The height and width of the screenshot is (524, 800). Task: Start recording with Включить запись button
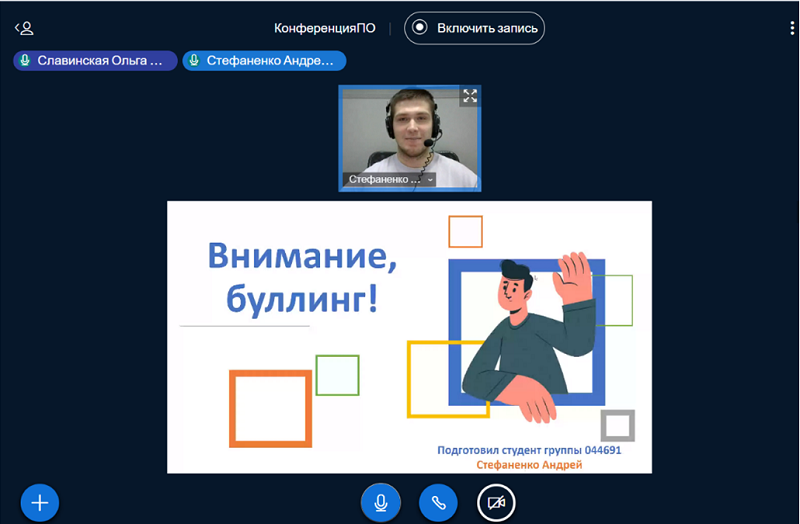[474, 28]
